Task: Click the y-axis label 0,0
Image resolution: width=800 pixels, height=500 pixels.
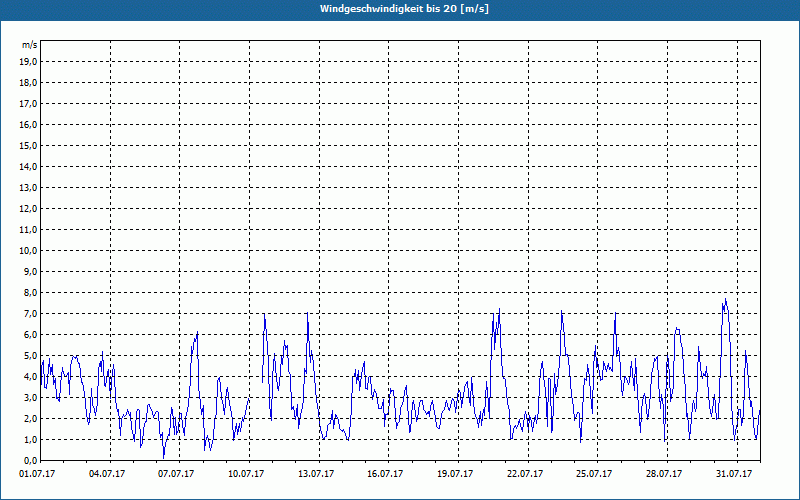Action: coord(30,461)
